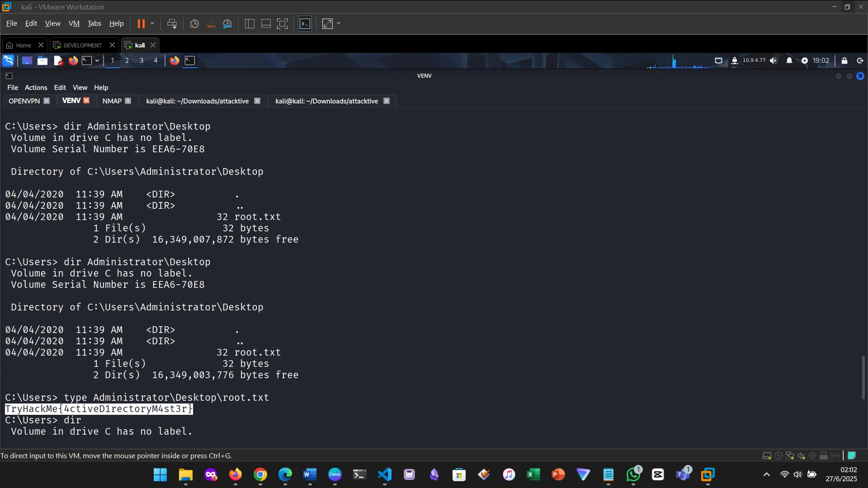
Task: Expand hidden icons in the Windows system tray
Action: click(767, 475)
